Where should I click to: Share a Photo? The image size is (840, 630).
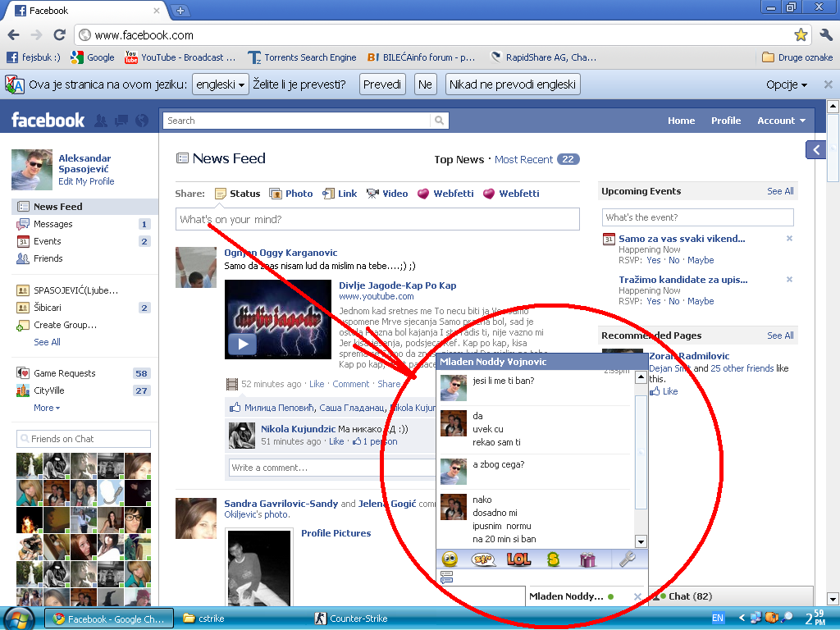click(291, 194)
